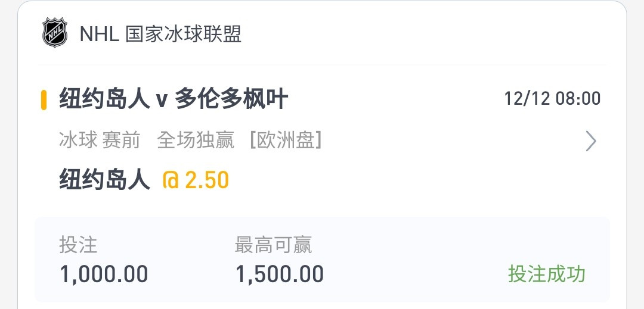Click max win amount 1,500.00
The image size is (644, 309).
[x=279, y=274]
